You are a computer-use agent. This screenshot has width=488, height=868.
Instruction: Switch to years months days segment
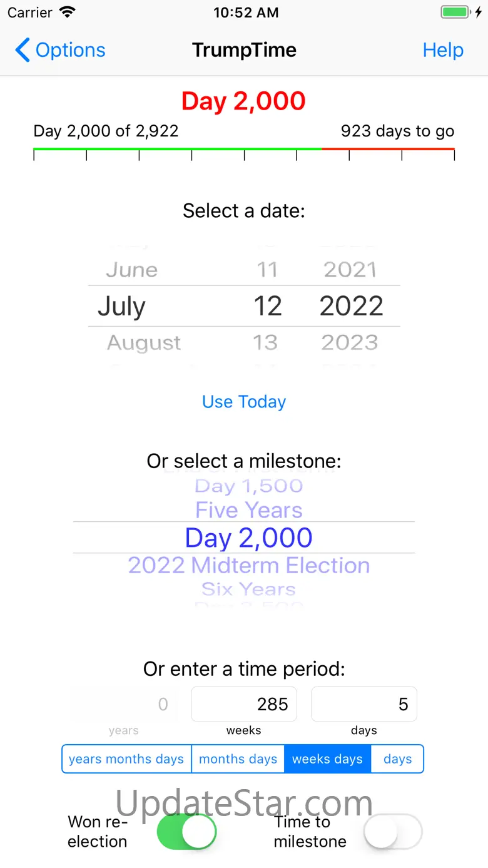tap(126, 759)
